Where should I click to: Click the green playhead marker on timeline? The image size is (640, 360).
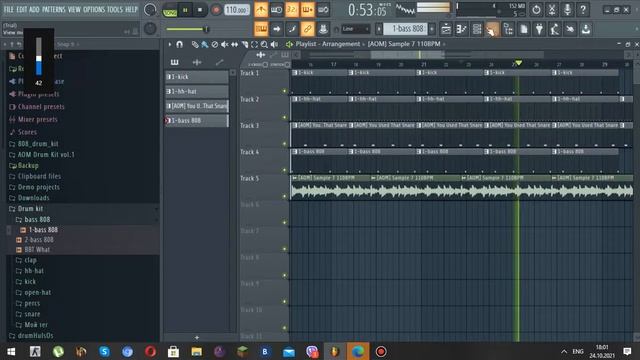coord(518,63)
